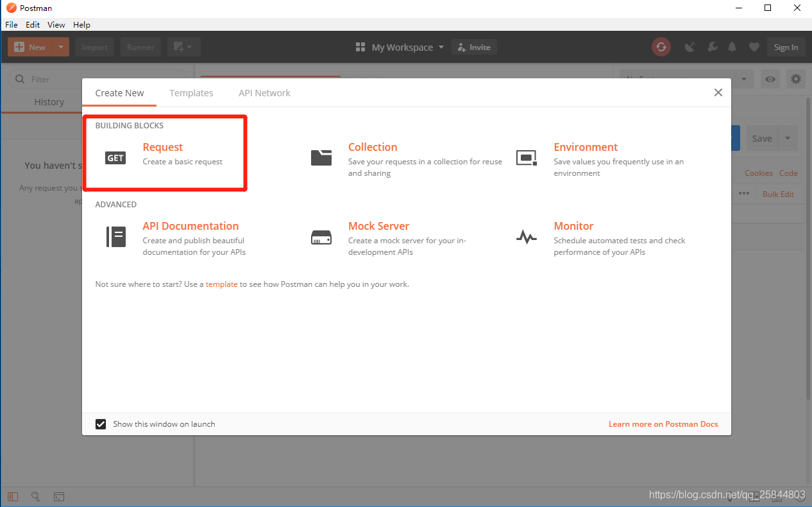Click the Bulk Edit link
The height and width of the screenshot is (507, 812).
tap(778, 194)
